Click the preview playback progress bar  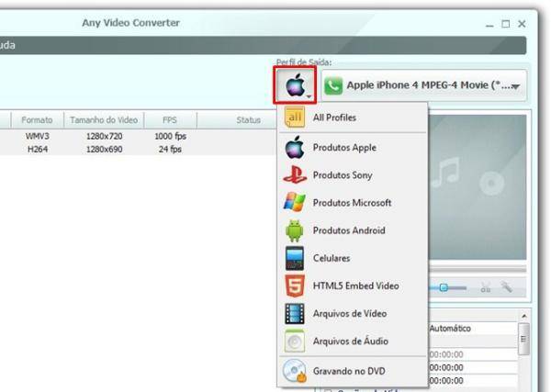tap(478, 269)
